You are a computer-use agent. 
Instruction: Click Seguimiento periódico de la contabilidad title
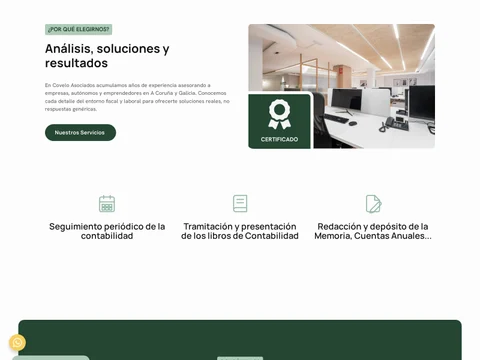[x=107, y=231]
